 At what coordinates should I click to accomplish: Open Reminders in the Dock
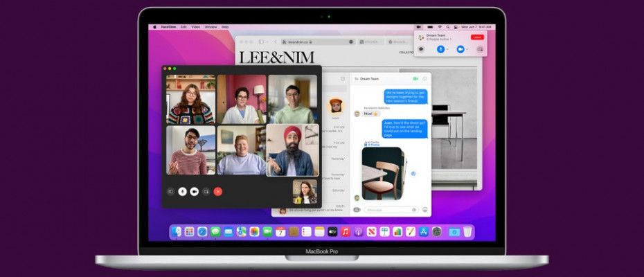[306, 231]
